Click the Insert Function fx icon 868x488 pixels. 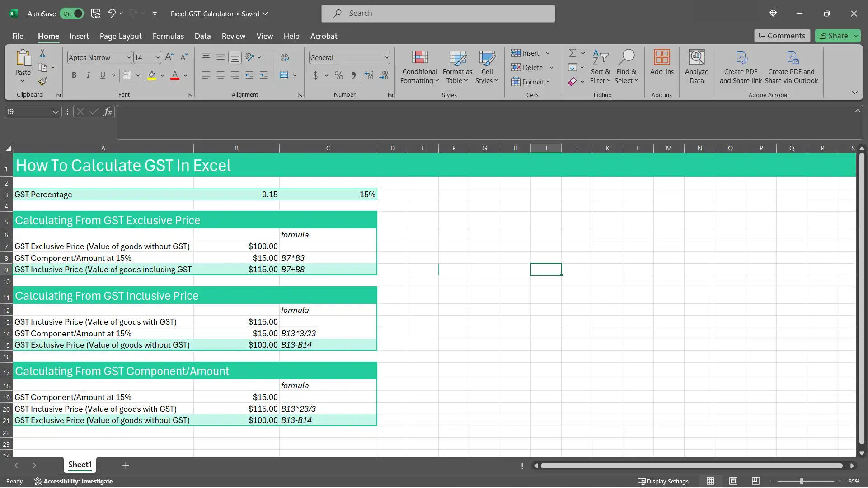click(108, 112)
